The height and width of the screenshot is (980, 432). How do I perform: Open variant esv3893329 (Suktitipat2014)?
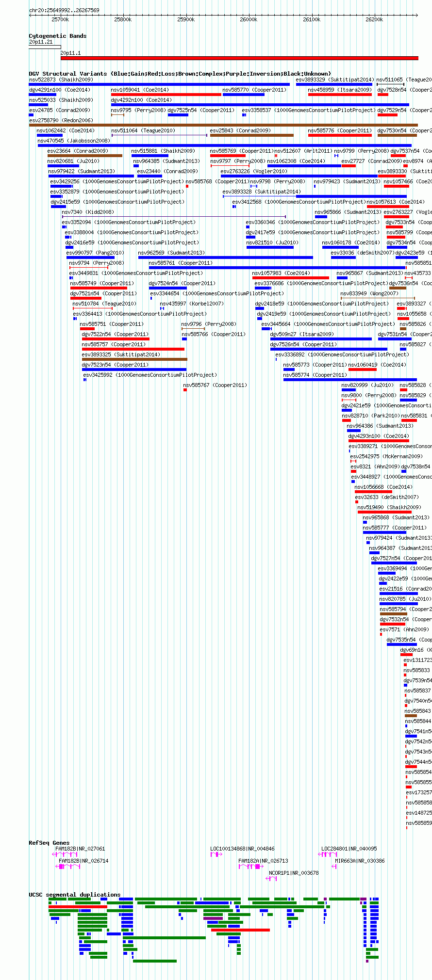335,80
